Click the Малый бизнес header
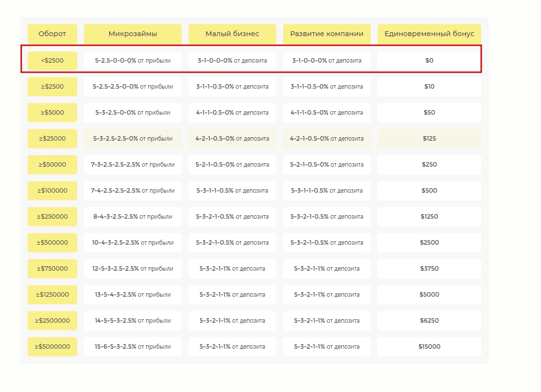 coord(232,34)
